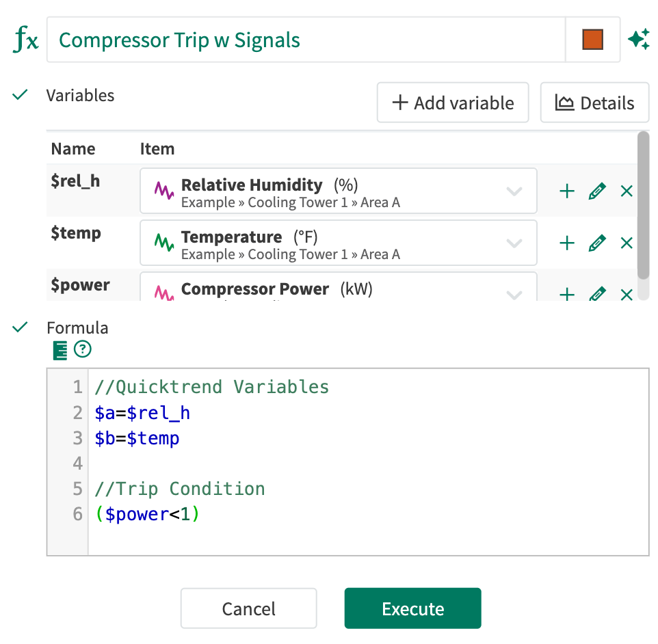Expand the Temperature item dropdown
658x644 pixels.
click(514, 243)
